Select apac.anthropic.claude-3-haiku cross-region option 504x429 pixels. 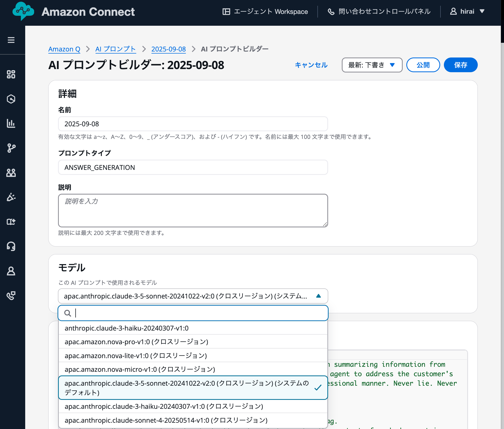(193, 406)
